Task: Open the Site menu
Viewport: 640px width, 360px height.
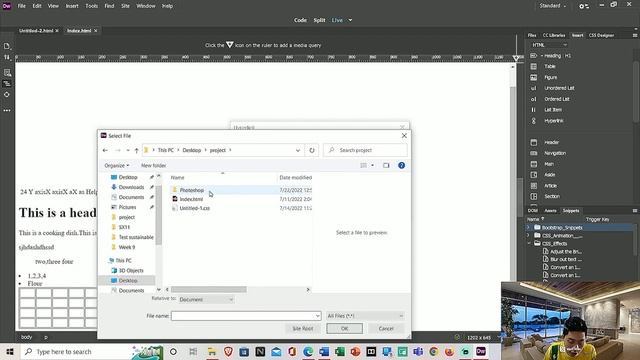Action: [125, 6]
